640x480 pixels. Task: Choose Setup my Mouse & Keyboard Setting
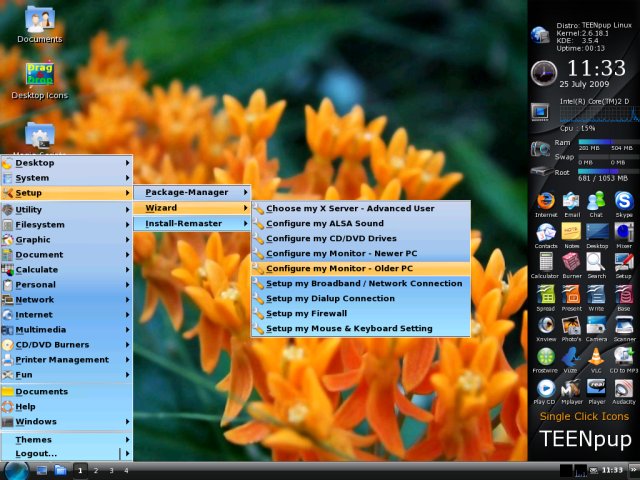coord(361,329)
